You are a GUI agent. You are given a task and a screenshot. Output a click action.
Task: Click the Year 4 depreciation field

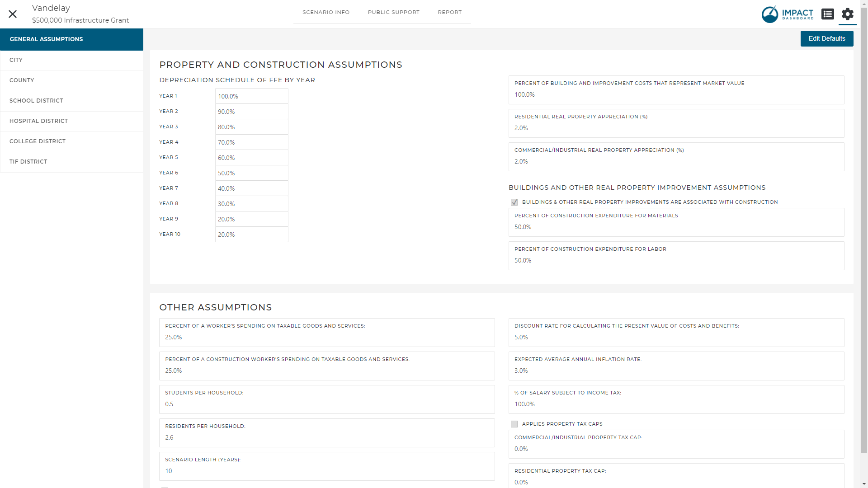252,142
